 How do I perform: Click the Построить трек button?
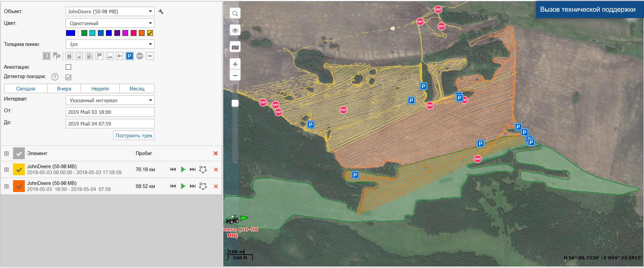(134, 136)
